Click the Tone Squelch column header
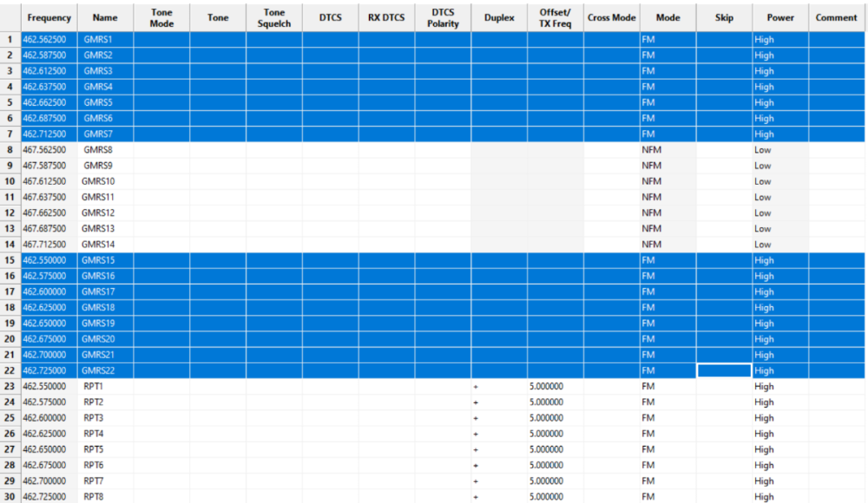Screen dimensions: 868x503 (x=274, y=17)
